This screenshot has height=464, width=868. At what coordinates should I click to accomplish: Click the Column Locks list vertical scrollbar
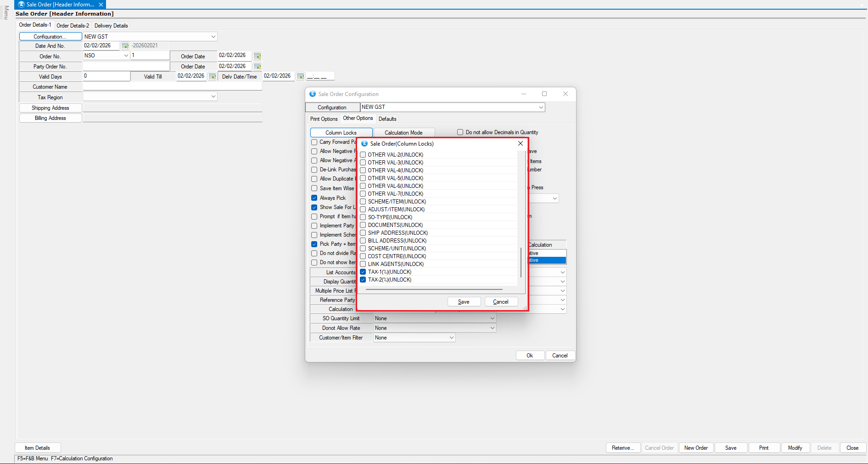pos(521,262)
